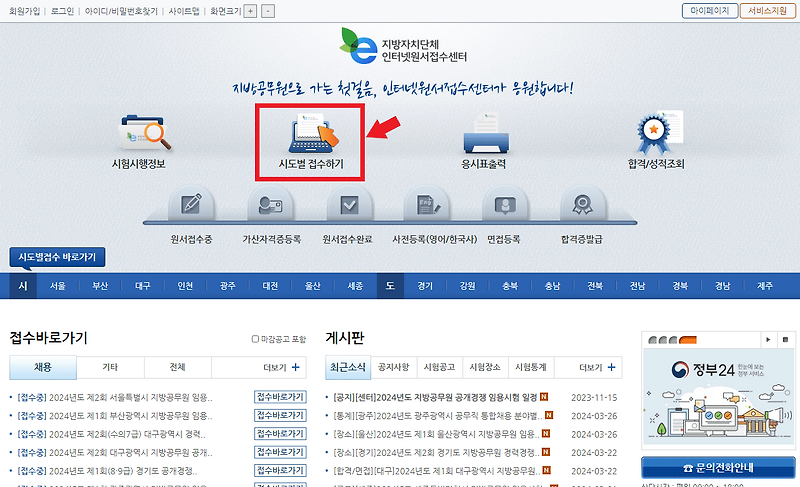
Task: Select 대구 in region bar
Action: (143, 286)
